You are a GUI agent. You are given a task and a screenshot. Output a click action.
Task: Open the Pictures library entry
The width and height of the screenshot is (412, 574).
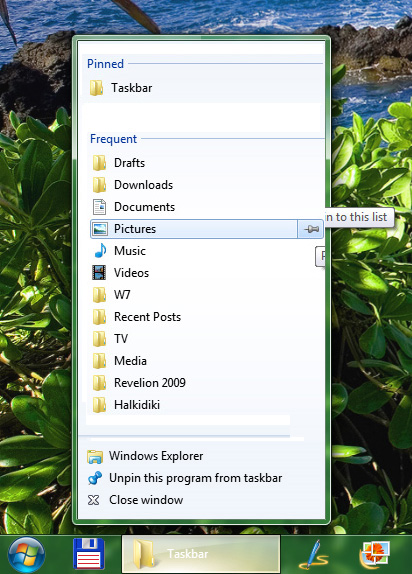(x=194, y=229)
